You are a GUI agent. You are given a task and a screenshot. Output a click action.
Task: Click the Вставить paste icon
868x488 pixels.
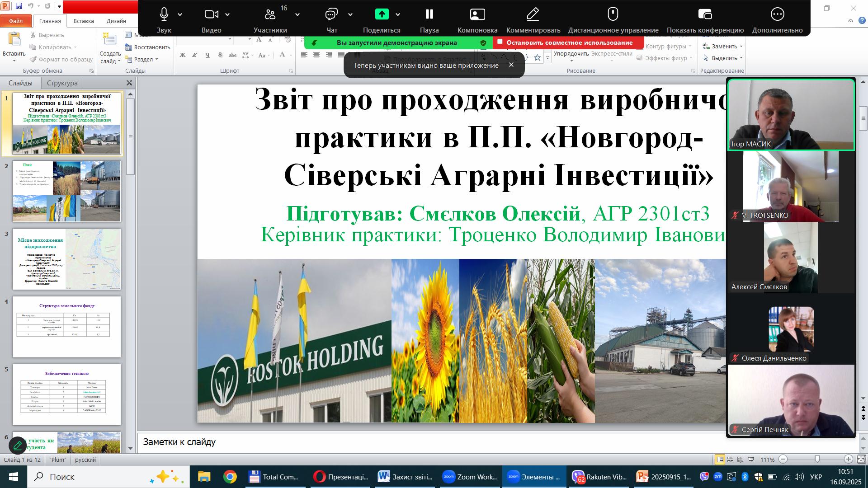[x=14, y=40]
